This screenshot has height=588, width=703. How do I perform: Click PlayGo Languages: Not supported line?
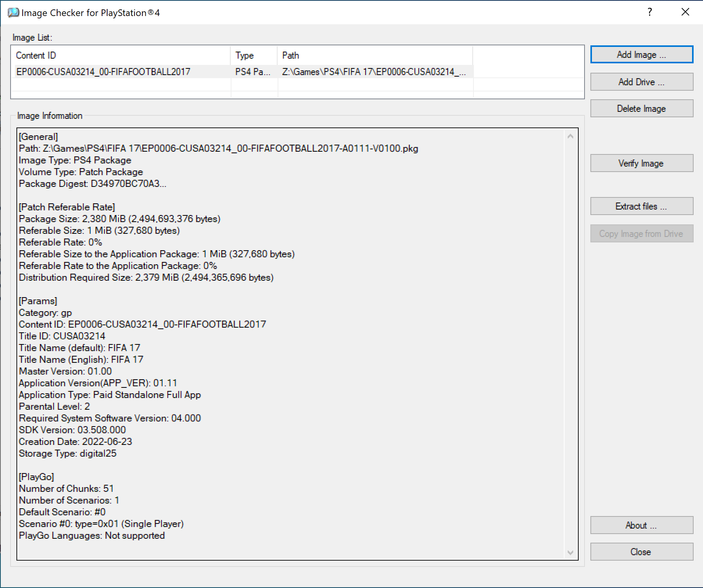(92, 535)
